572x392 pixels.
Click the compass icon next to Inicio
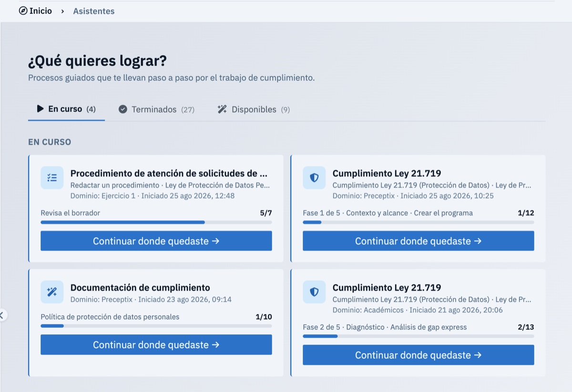pyautogui.click(x=23, y=11)
